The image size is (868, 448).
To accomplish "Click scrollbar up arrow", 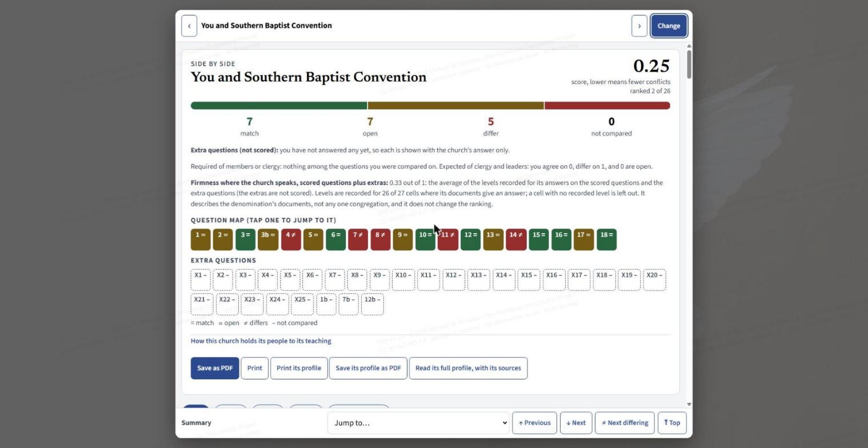I will tap(689, 46).
